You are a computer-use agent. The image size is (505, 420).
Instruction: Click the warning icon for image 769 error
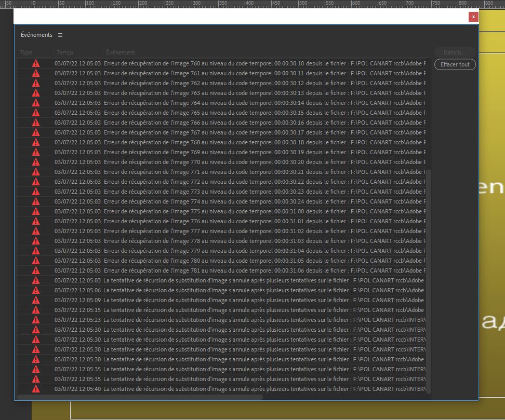(x=36, y=152)
